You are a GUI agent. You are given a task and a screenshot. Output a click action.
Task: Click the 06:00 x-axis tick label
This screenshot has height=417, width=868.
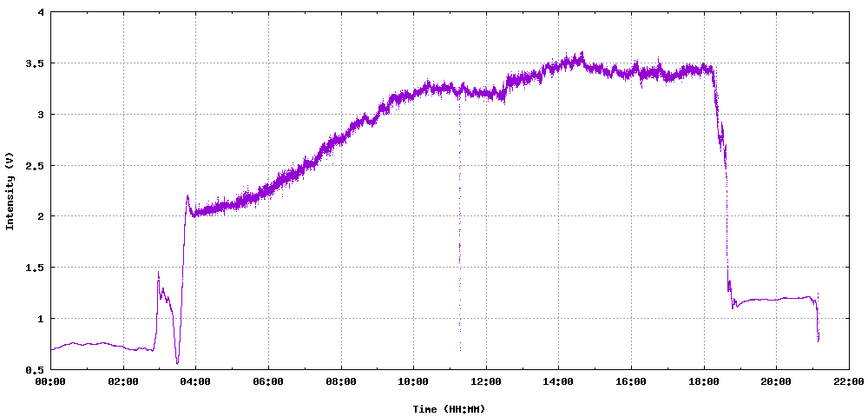click(x=268, y=381)
